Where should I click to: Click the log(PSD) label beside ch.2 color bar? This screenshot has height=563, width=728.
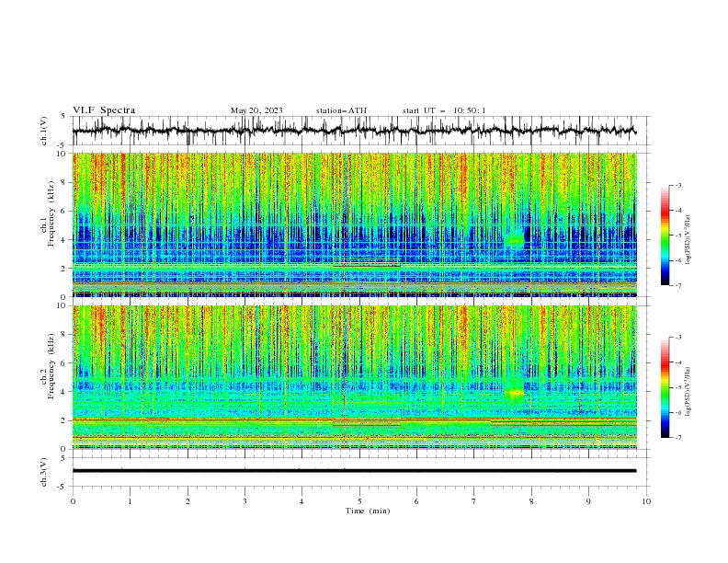688,392
